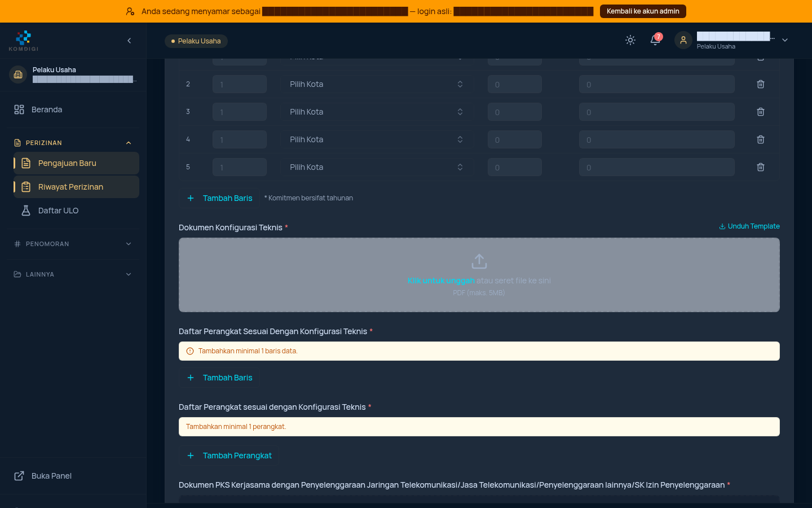Open the notifications bell

pyautogui.click(x=655, y=40)
